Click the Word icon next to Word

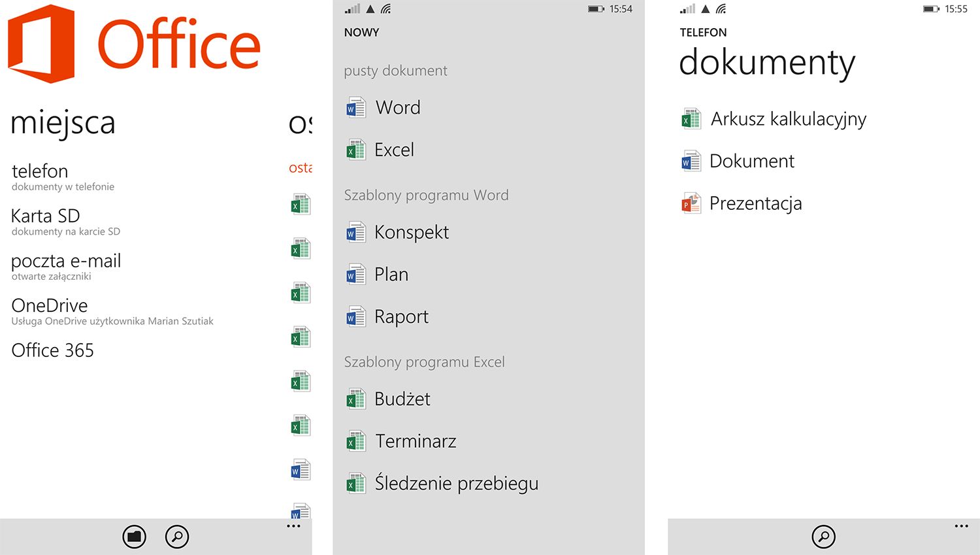pyautogui.click(x=356, y=107)
